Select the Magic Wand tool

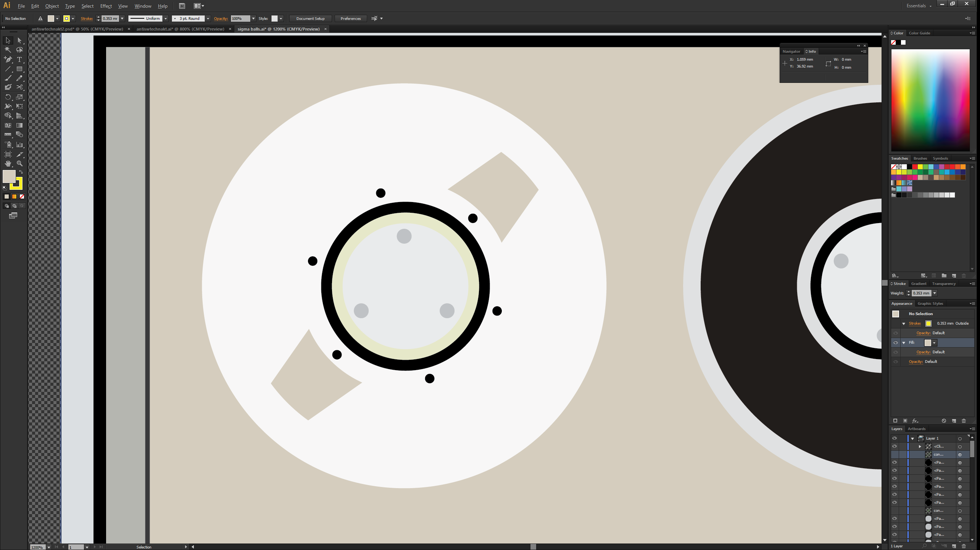click(x=8, y=50)
